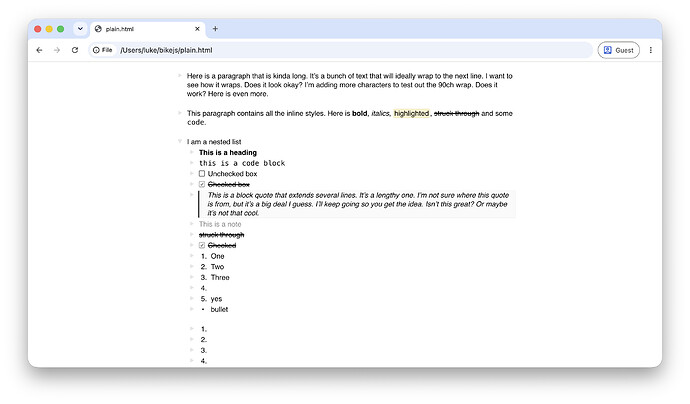Click the 'struck through' list row text
Viewport: 690px width, 404px height.
pos(221,235)
